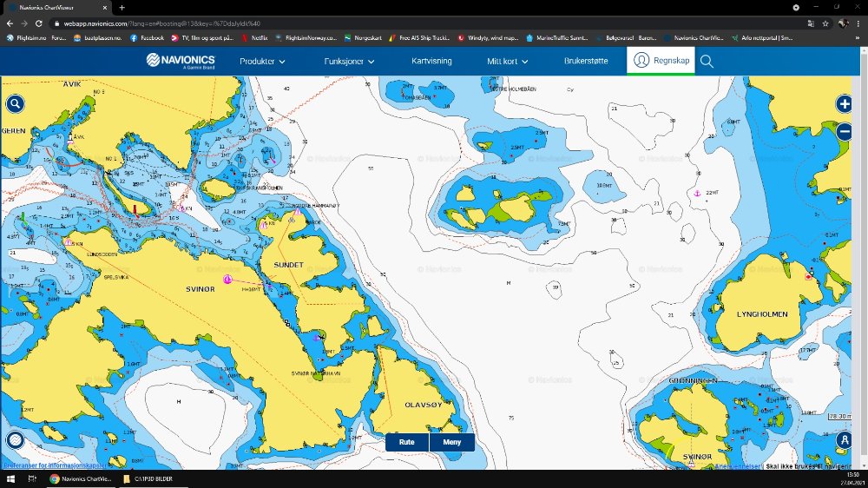
Task: Go back in browser history
Action: (10, 23)
